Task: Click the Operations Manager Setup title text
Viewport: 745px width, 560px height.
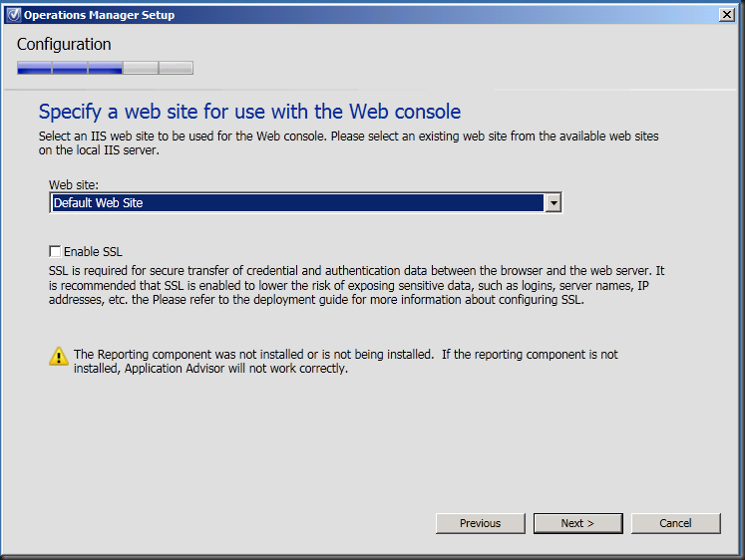Action: coord(99,15)
